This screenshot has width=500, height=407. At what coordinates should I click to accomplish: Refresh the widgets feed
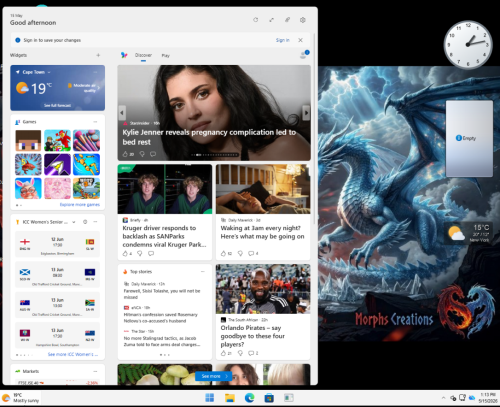point(256,20)
